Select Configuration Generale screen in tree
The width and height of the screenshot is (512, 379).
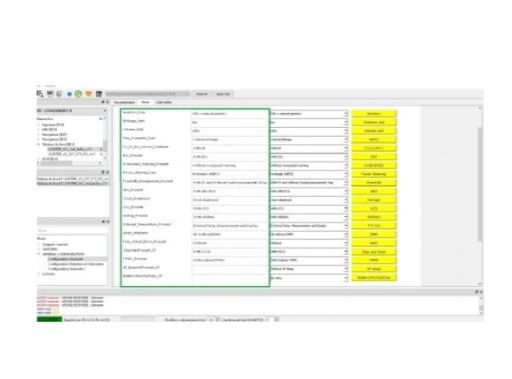pyautogui.click(x=66, y=259)
